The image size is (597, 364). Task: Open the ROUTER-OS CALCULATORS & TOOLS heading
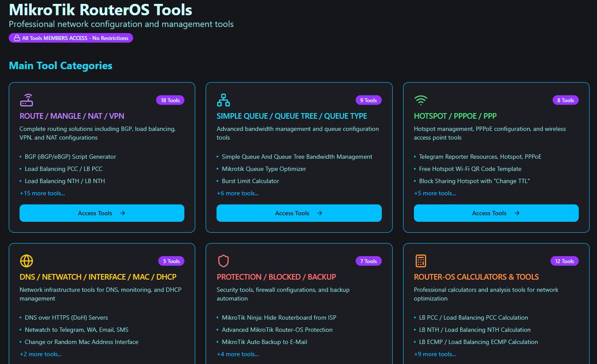(x=476, y=277)
